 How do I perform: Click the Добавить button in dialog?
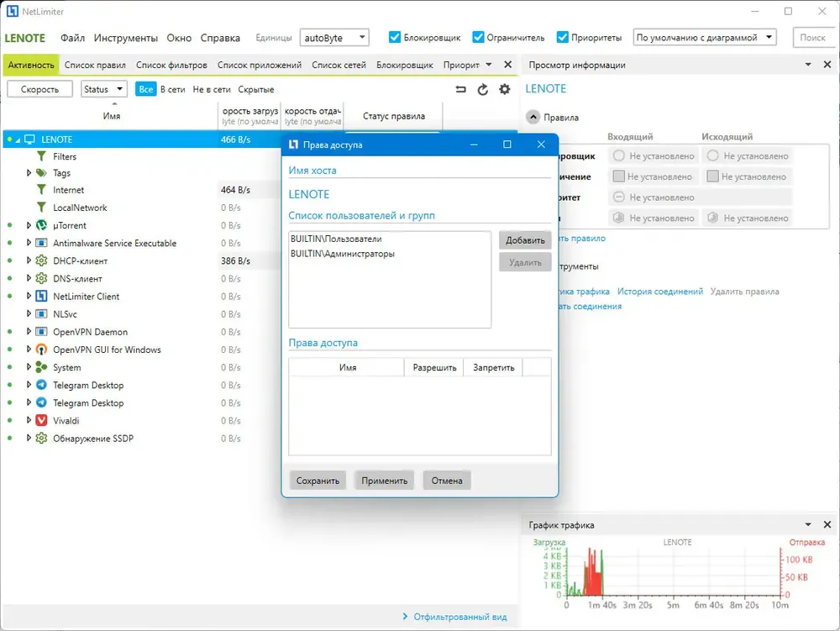(x=525, y=240)
